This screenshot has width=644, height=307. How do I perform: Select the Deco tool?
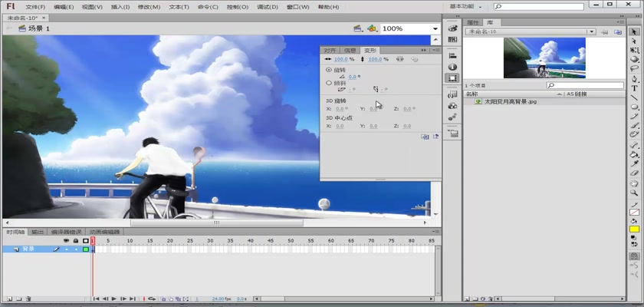(634, 134)
